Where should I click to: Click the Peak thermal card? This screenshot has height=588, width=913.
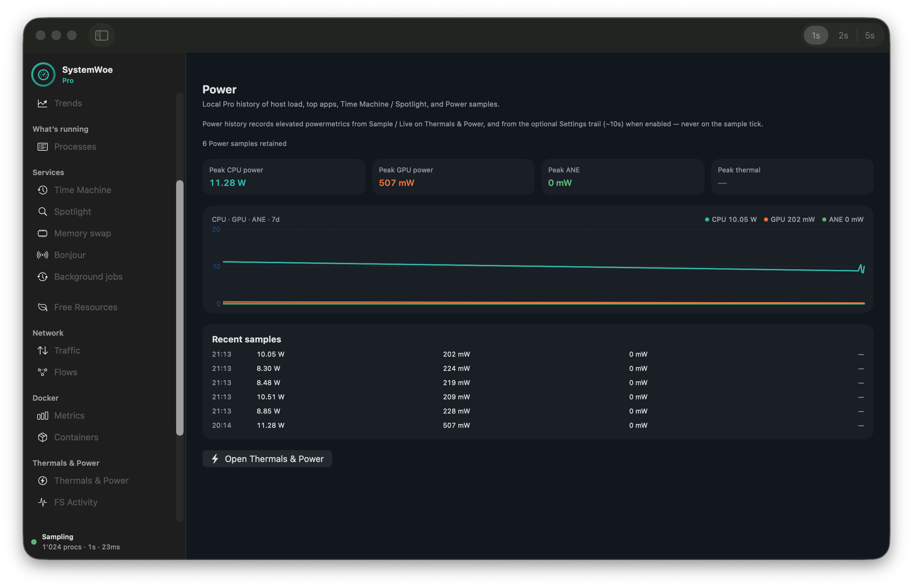(x=792, y=177)
